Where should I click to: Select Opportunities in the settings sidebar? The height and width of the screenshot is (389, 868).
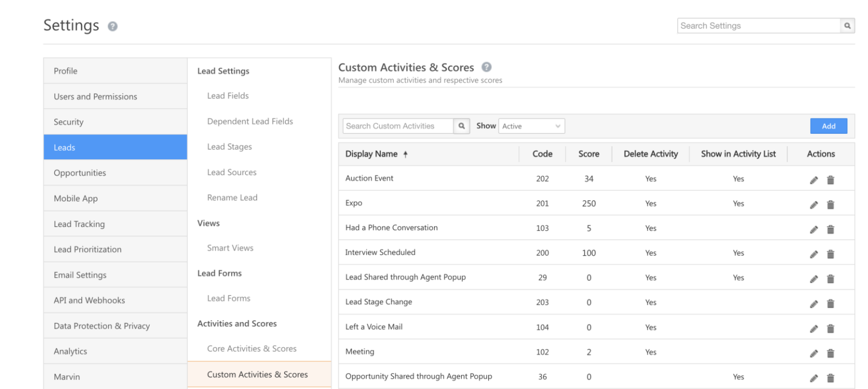tap(115, 173)
